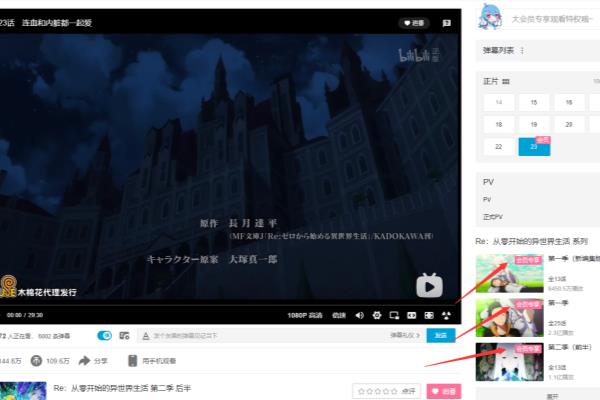Click the 用手机观看 phone icon
600x400 pixels.
pyautogui.click(x=132, y=361)
